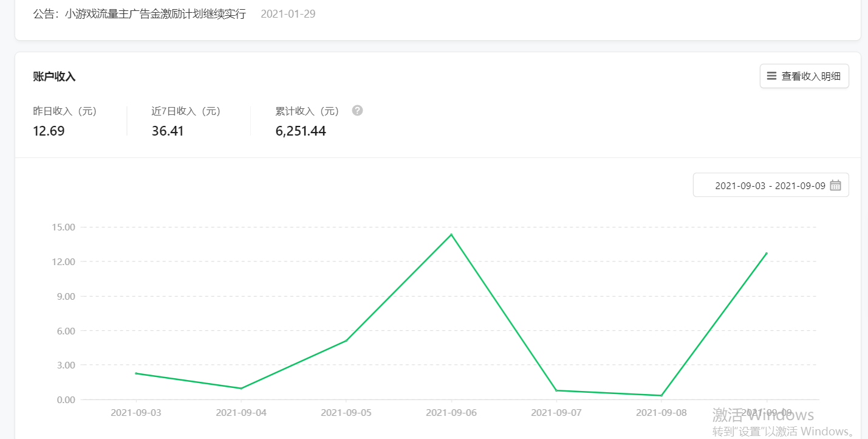Select the chart data point for 2021-09-05
This screenshot has width=868, height=439.
346,340
